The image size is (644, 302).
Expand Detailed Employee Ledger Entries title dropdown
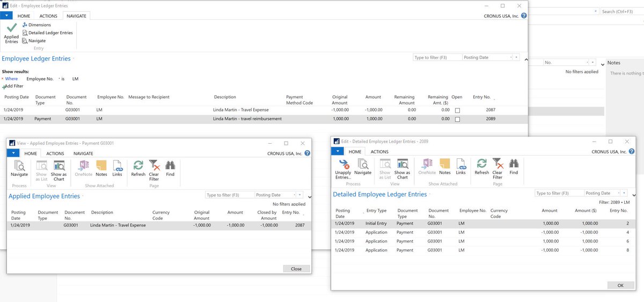430,195
